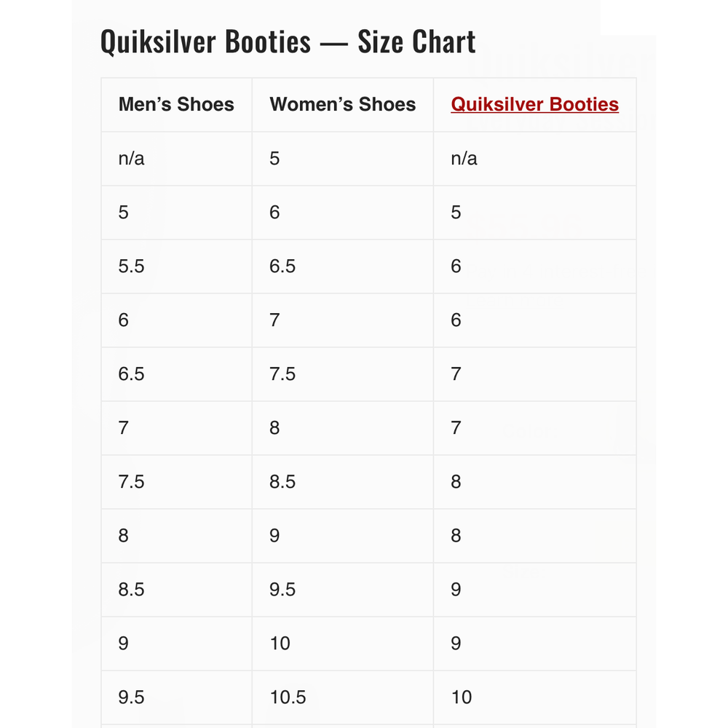Image resolution: width=728 pixels, height=728 pixels.
Task: Click Quiksilver Booties size 5 cell
Action: [456, 213]
